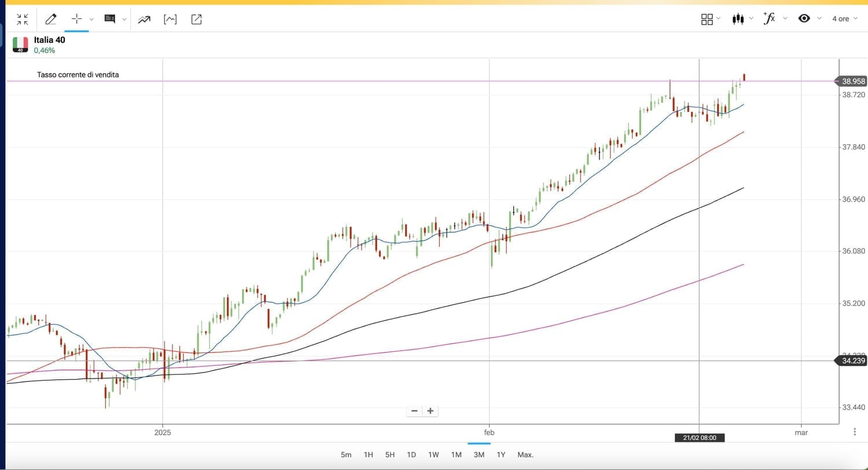Viewport: 868px width, 470px height.
Task: Zoom out with the minus button
Action: click(x=414, y=411)
